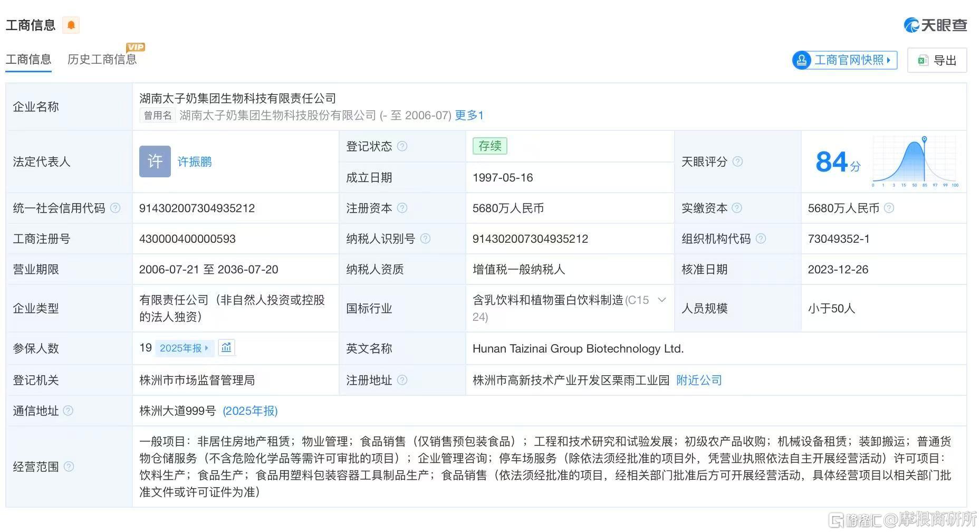
Task: Click the 许 avatar thumbnail
Action: click(155, 161)
